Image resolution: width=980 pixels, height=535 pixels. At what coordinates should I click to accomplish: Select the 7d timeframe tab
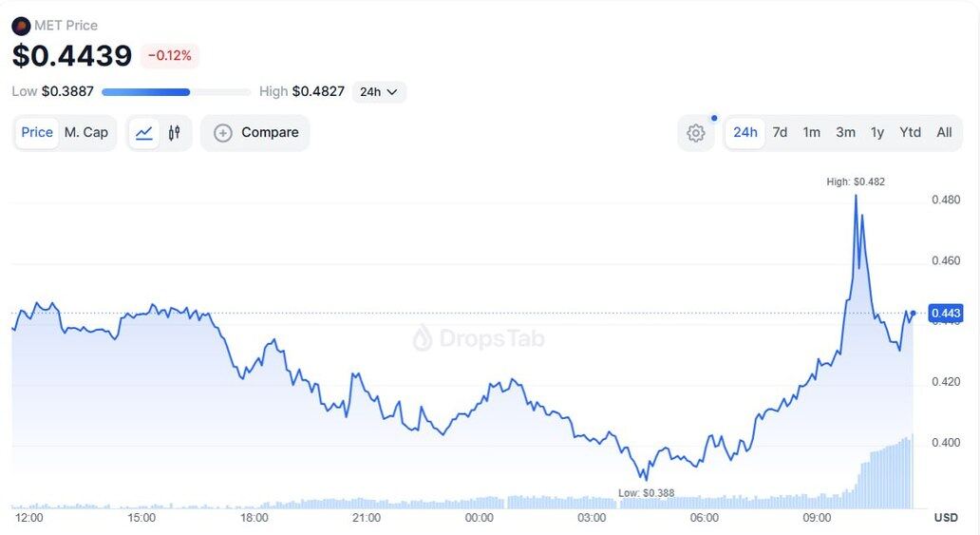pos(780,133)
